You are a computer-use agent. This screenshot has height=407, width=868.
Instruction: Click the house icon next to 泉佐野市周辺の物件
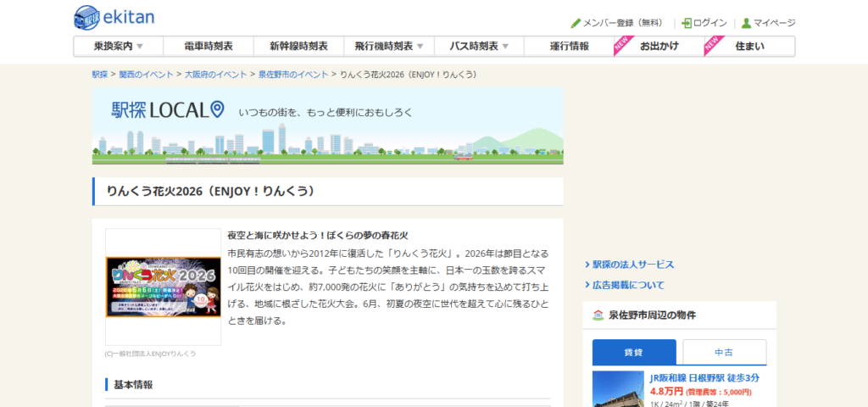(598, 315)
